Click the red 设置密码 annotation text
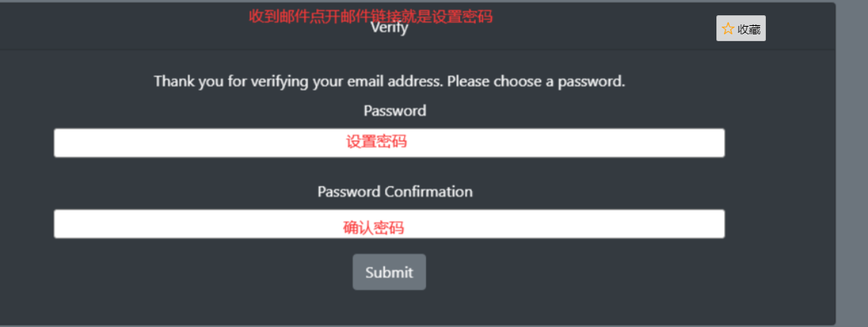This screenshot has width=868, height=327. coord(376,142)
